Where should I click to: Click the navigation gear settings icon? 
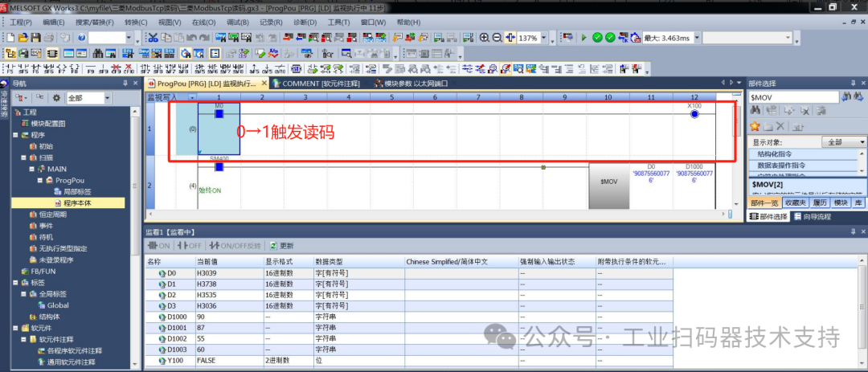coord(56,97)
